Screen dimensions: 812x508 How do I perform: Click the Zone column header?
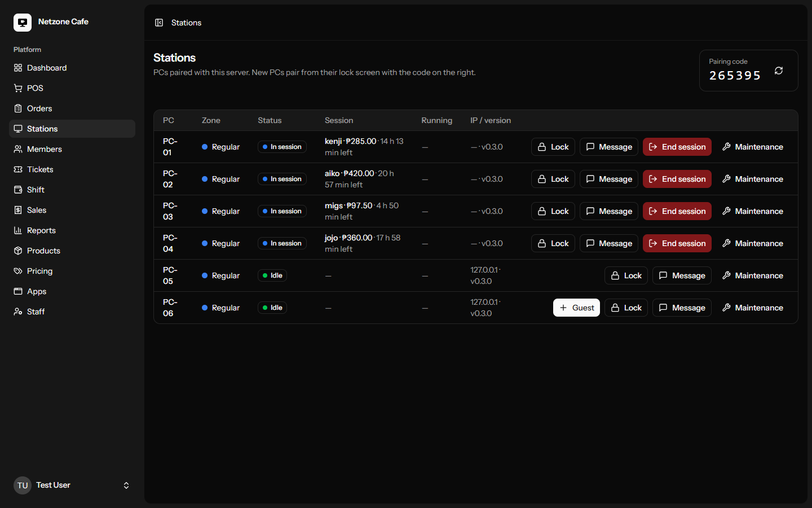point(211,120)
